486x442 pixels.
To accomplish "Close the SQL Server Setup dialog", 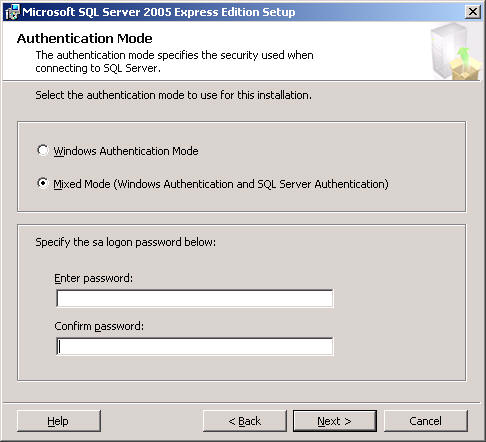I will point(473,12).
